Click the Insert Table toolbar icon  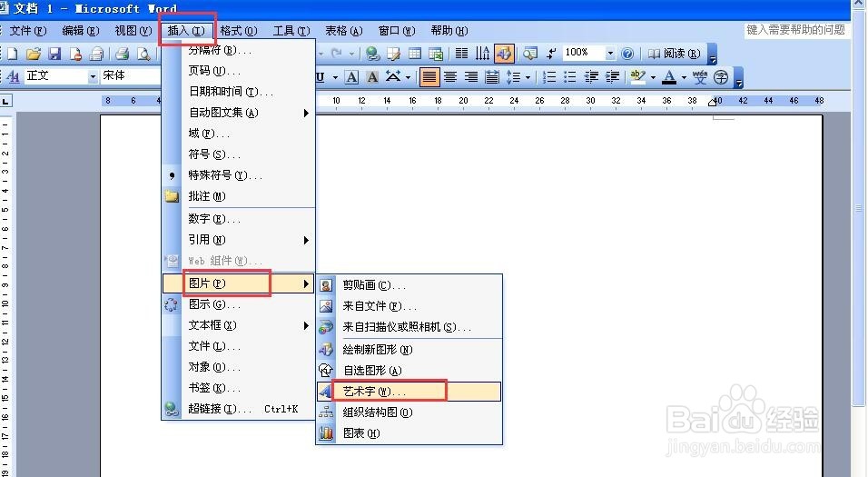pos(415,54)
